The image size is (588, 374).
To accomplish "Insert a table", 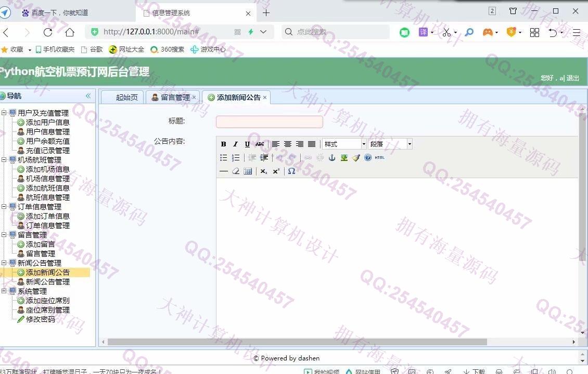I will tap(248, 171).
